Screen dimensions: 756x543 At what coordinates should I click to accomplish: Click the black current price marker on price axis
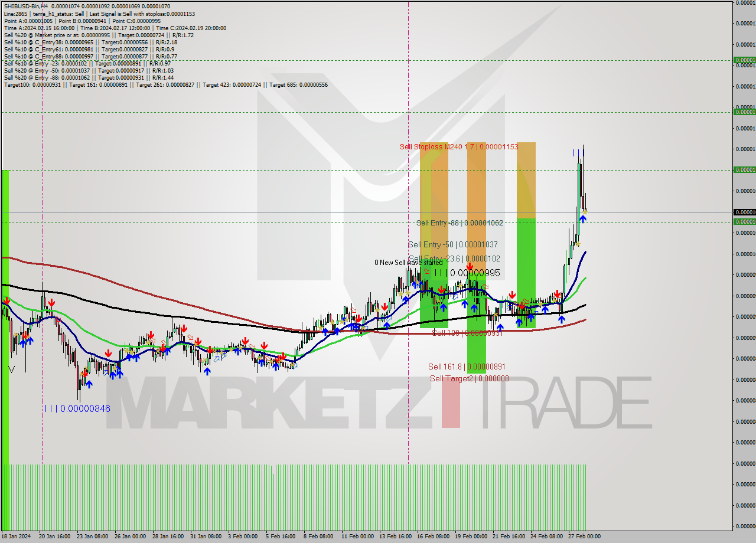click(744, 212)
